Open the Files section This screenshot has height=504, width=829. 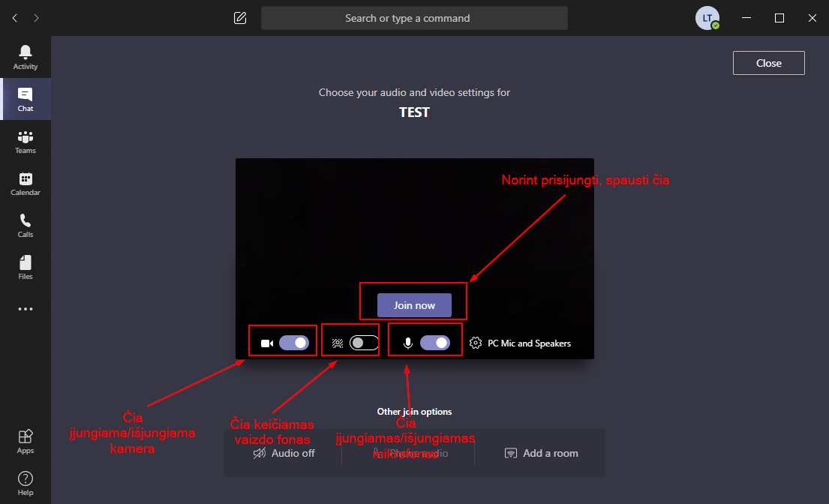coord(26,267)
